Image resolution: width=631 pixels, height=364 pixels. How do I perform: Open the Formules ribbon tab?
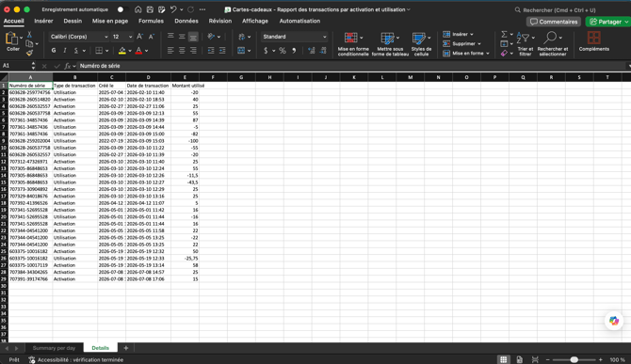point(151,21)
